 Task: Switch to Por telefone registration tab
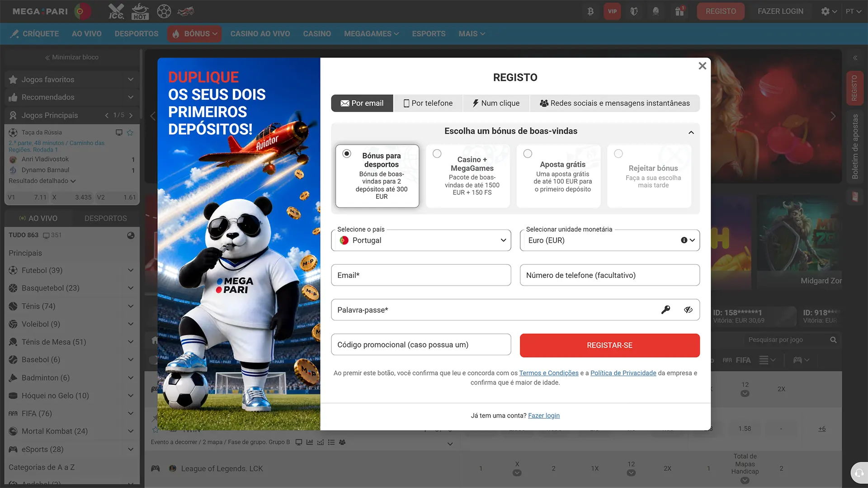[x=428, y=103]
